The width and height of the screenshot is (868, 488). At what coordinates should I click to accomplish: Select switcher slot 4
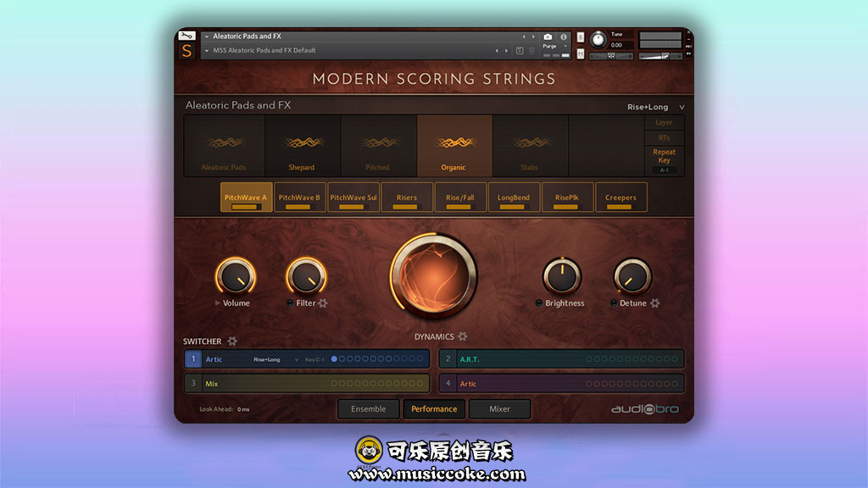448,384
